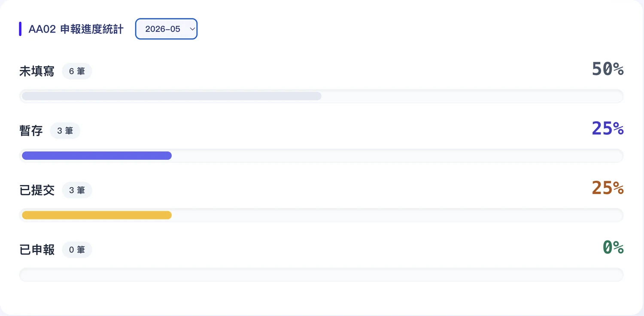Screen dimensions: 644x316
Task: Select the 未填寫 status label
Action: [x=37, y=71]
